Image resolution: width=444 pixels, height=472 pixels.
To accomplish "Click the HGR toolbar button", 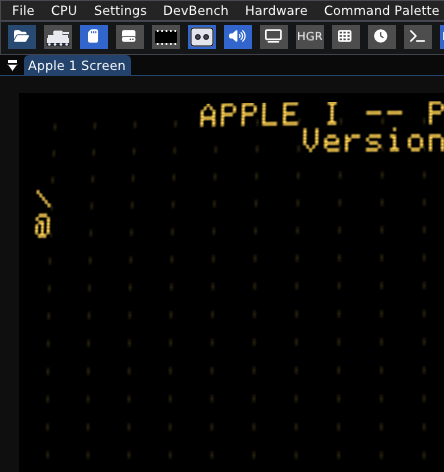I will 310,37.
